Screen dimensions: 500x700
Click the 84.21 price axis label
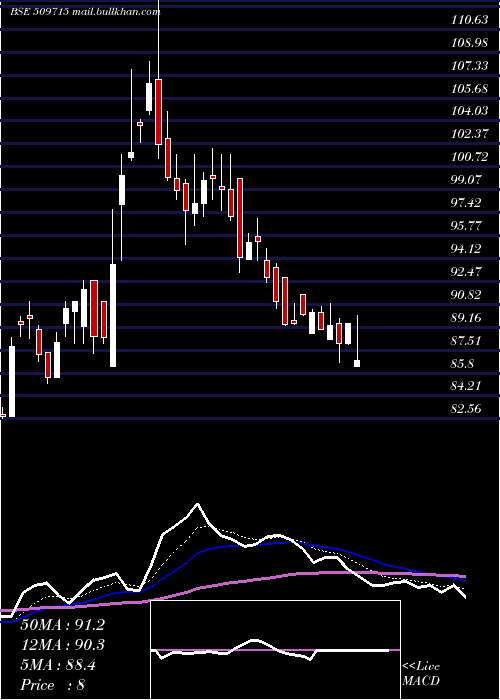[467, 385]
